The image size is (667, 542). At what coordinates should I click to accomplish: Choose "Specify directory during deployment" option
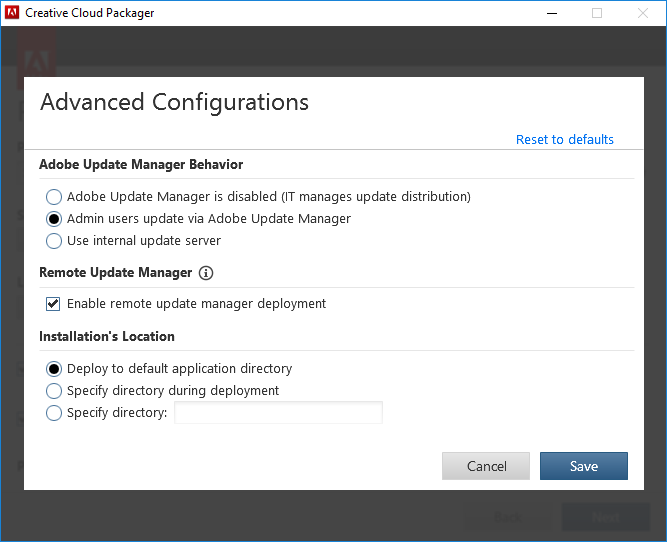coord(54,391)
